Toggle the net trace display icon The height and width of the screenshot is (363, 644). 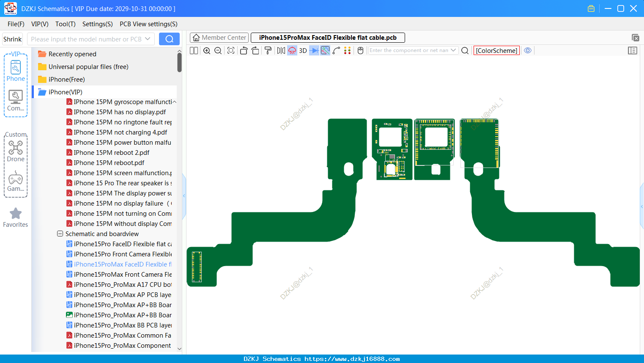tap(325, 50)
